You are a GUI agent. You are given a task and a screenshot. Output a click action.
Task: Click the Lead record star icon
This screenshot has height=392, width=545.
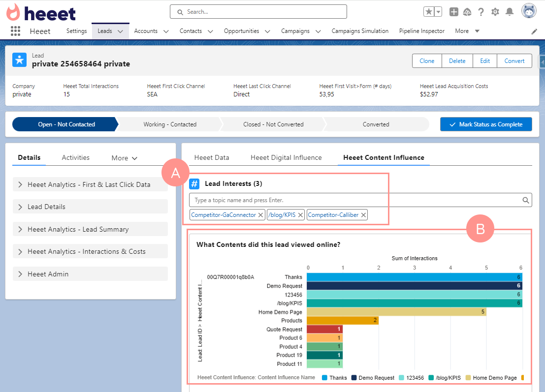20,60
